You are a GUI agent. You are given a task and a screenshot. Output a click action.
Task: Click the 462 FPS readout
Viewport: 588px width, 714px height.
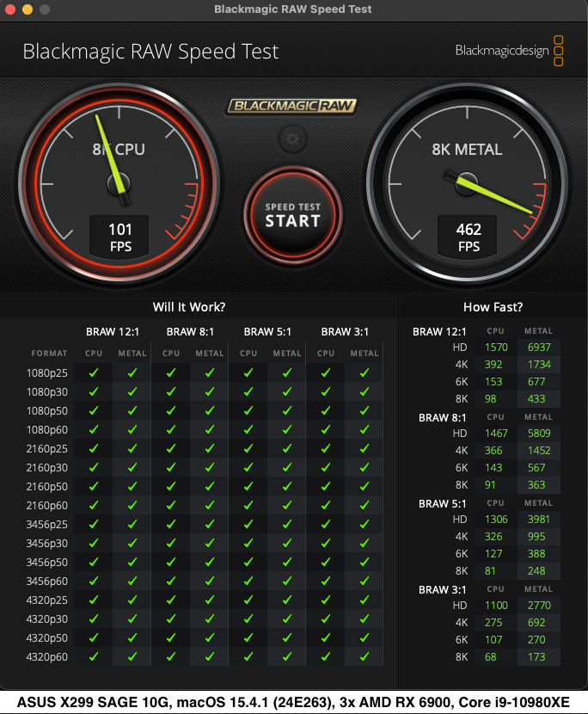[468, 237]
